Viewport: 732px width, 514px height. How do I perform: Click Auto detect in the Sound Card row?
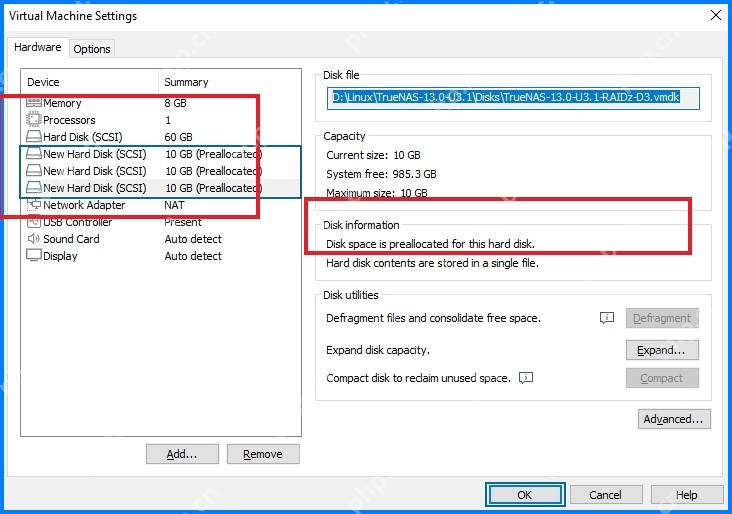coord(193,239)
